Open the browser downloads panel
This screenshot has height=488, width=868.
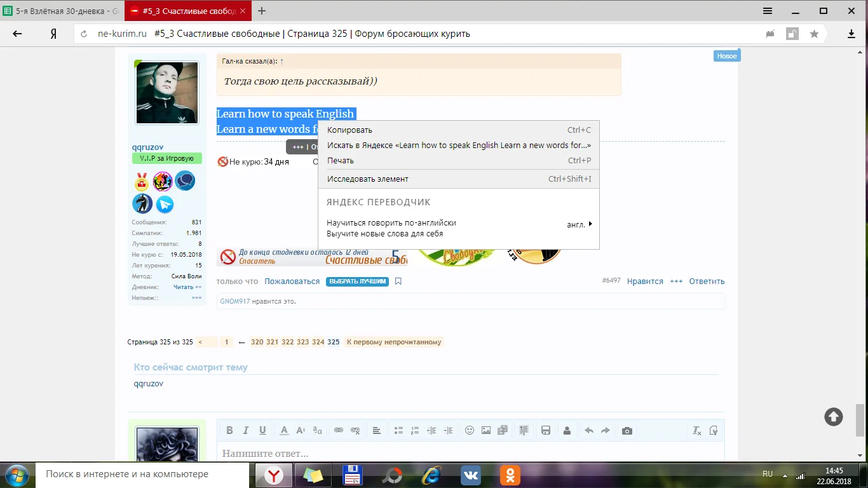click(x=852, y=34)
